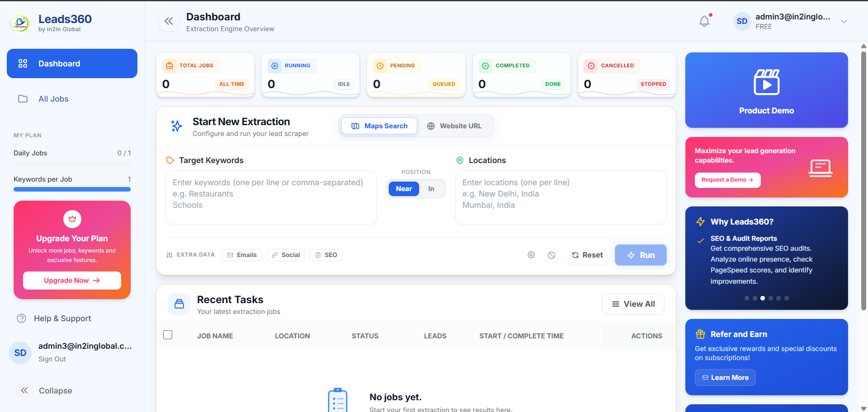Click the Leads360 logo icon
This screenshot has width=868, height=412.
[20, 23]
